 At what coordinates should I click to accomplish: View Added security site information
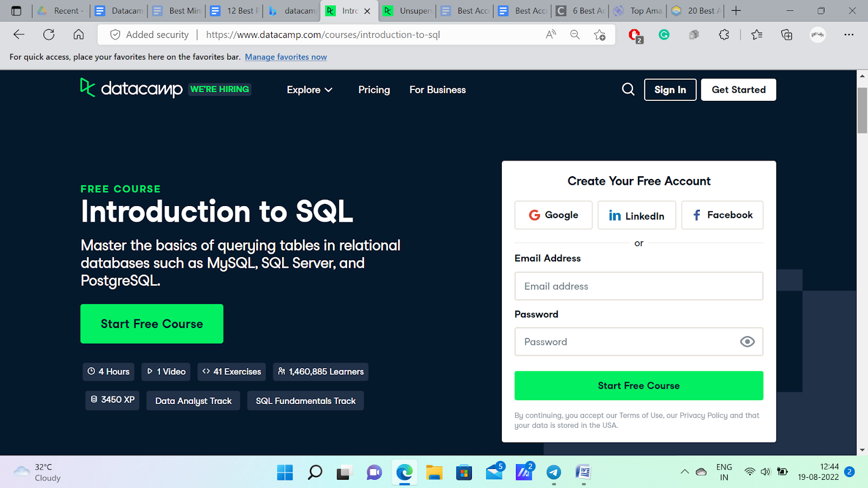tap(149, 35)
